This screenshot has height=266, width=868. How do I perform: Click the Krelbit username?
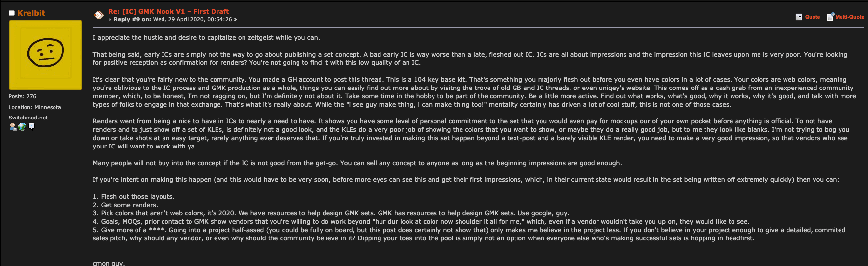click(x=31, y=13)
